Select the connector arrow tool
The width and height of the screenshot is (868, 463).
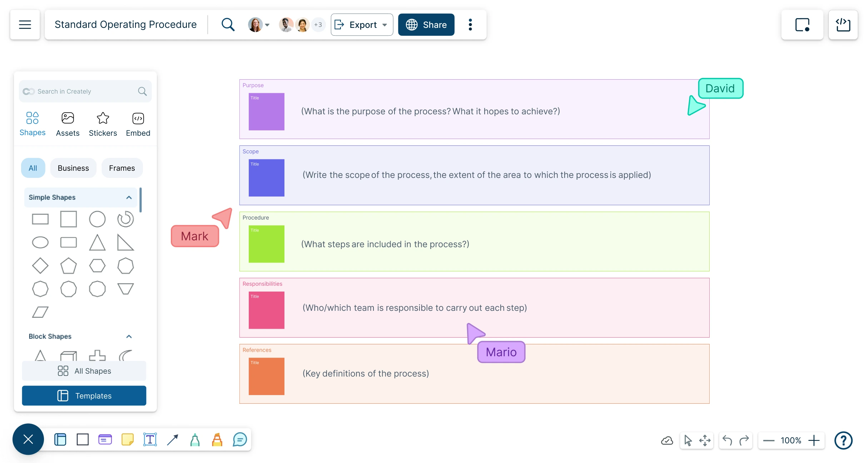[x=173, y=439]
